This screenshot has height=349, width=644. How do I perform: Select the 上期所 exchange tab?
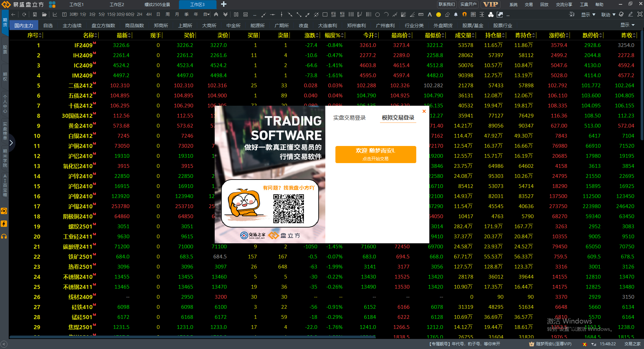pos(185,26)
